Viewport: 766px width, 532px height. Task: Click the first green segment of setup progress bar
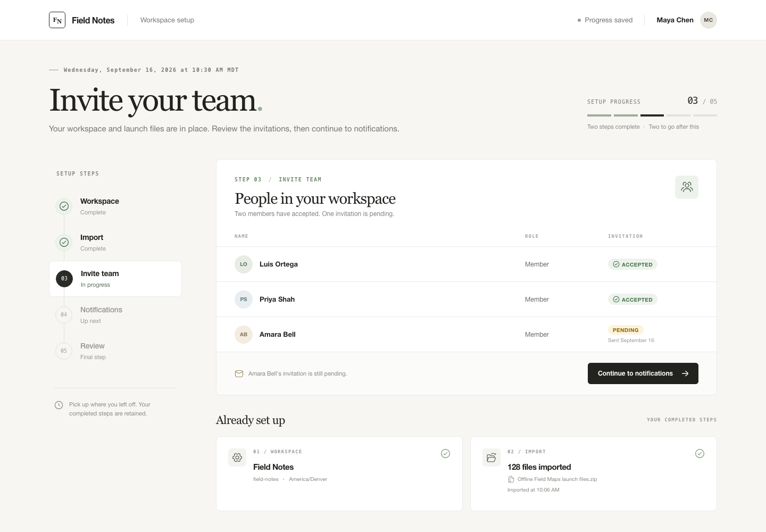[x=599, y=115]
